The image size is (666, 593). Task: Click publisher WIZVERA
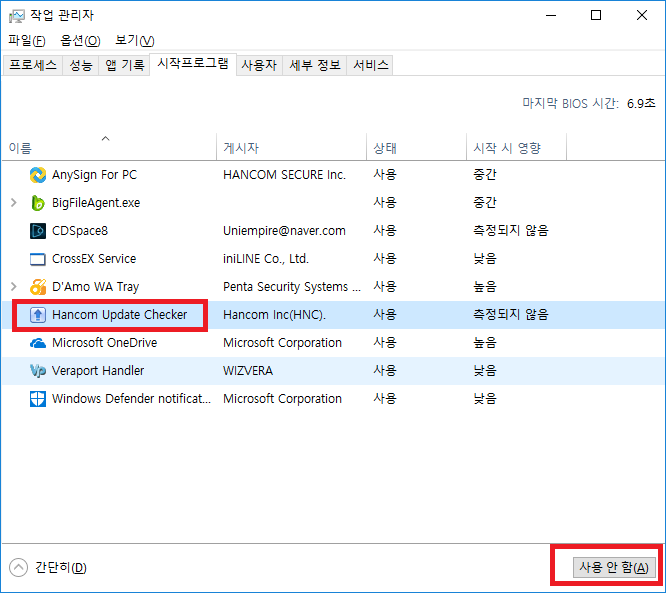248,371
